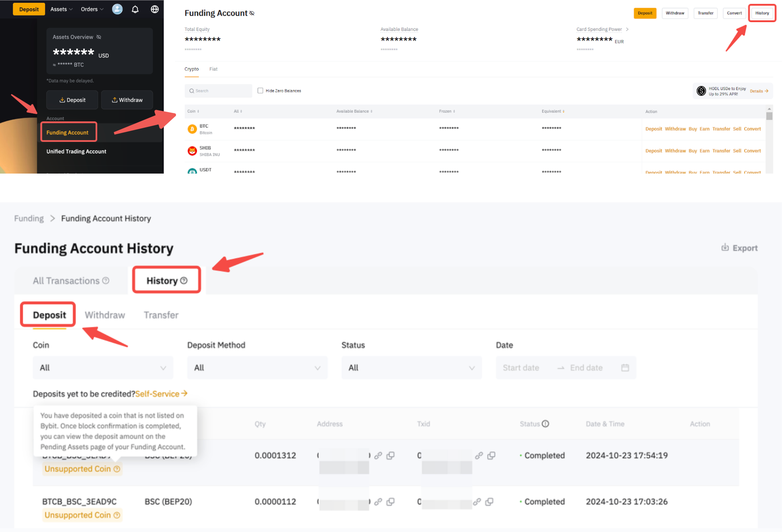Image resolution: width=782 pixels, height=532 pixels.
Task: Switch to the Withdraw history tab
Action: point(105,315)
